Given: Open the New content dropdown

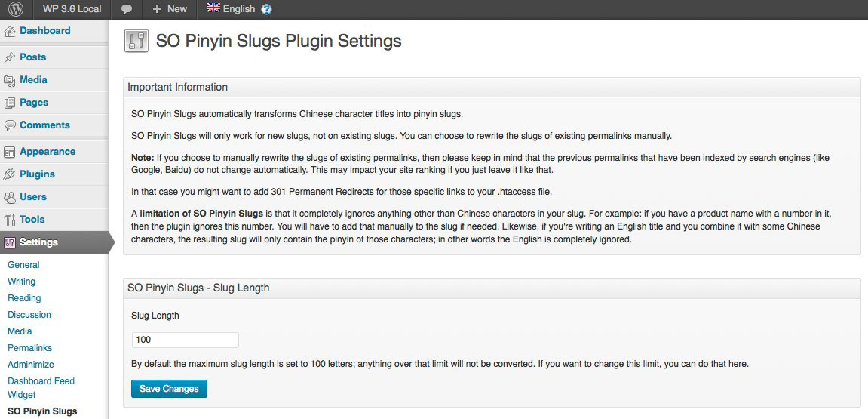Looking at the screenshot, I should 170,9.
